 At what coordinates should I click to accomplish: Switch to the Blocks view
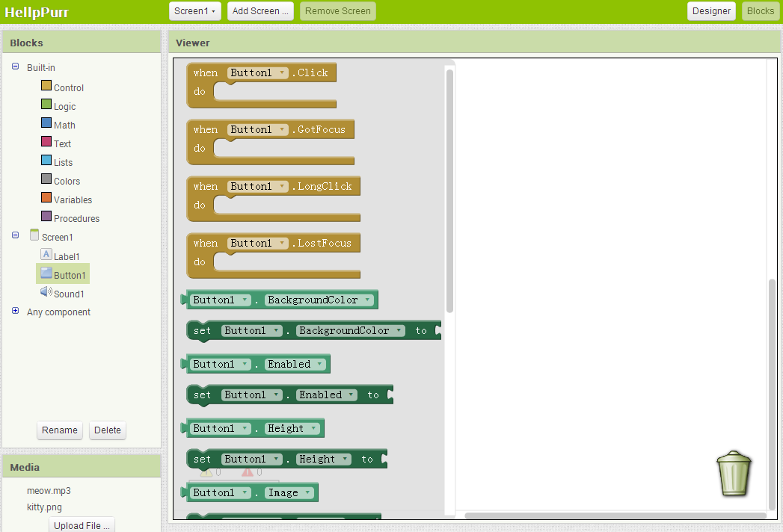coord(761,11)
